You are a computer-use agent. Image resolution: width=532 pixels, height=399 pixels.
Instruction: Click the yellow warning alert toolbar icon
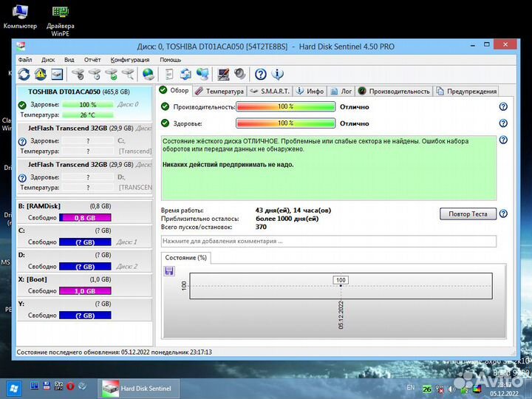[41, 74]
